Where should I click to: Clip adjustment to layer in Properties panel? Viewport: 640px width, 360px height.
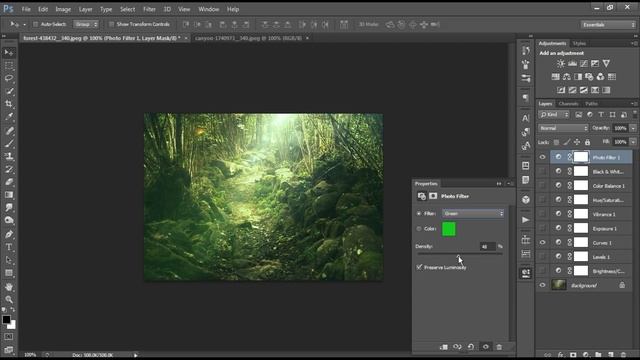tap(444, 347)
